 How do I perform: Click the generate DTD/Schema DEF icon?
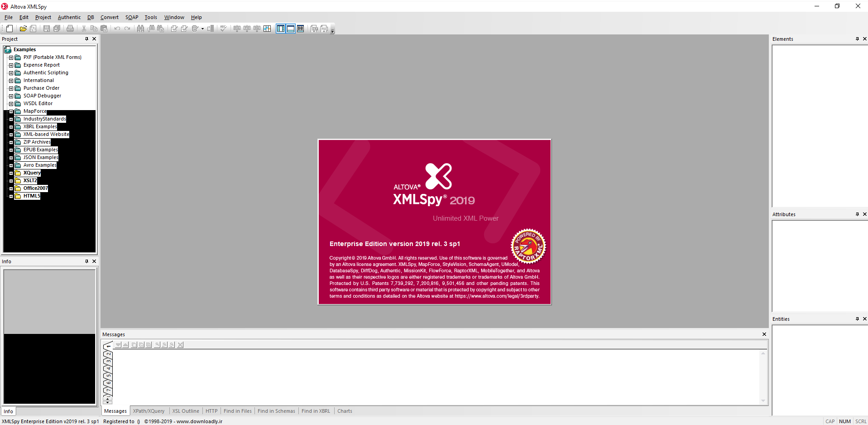pyautogui.click(x=314, y=29)
